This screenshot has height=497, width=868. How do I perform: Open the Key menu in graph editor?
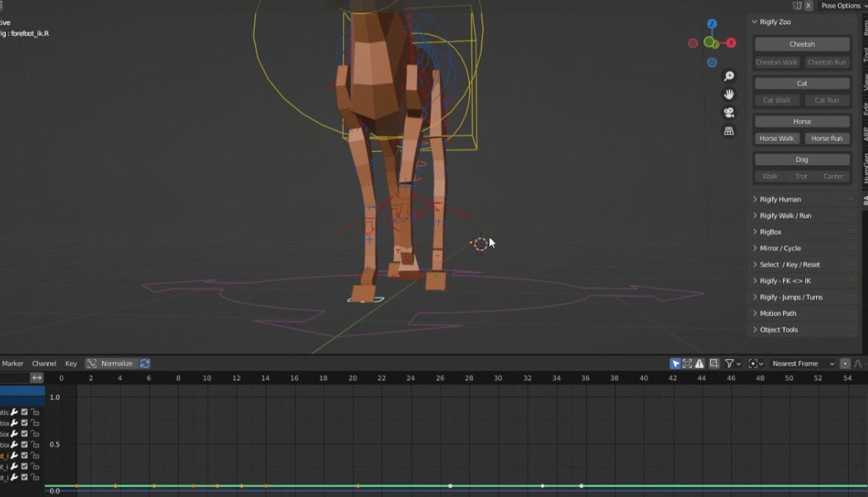pyautogui.click(x=71, y=364)
